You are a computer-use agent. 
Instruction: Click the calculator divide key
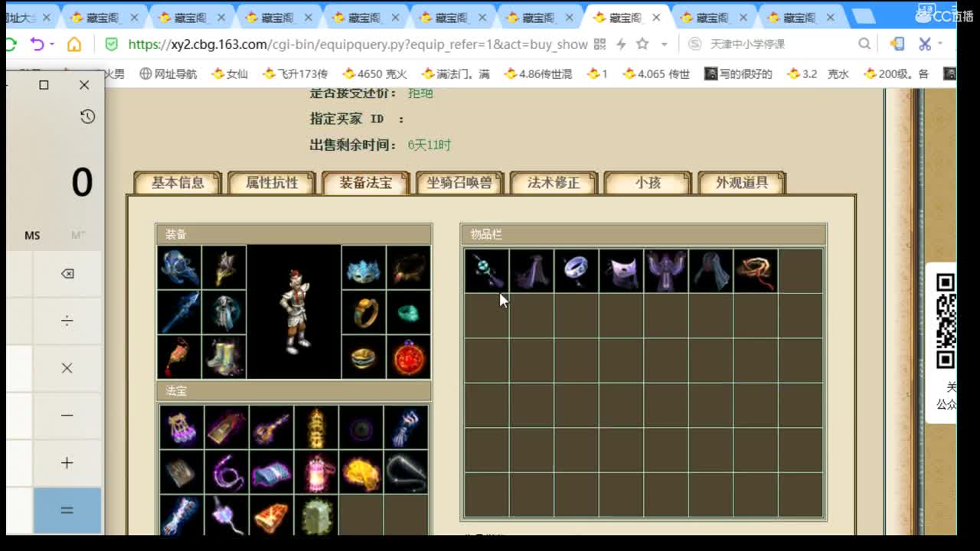click(67, 321)
